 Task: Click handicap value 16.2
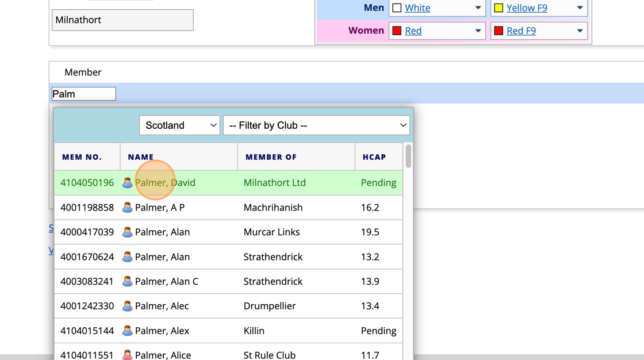(370, 208)
